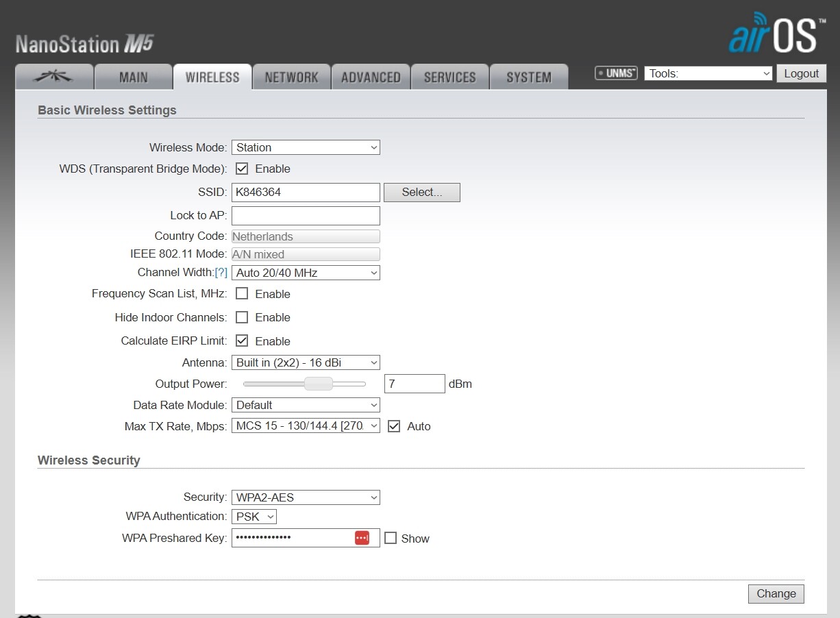Screen dimensions: 840x618
Task: Disable WDS Transparent Bridge Mode
Action: tap(242, 169)
